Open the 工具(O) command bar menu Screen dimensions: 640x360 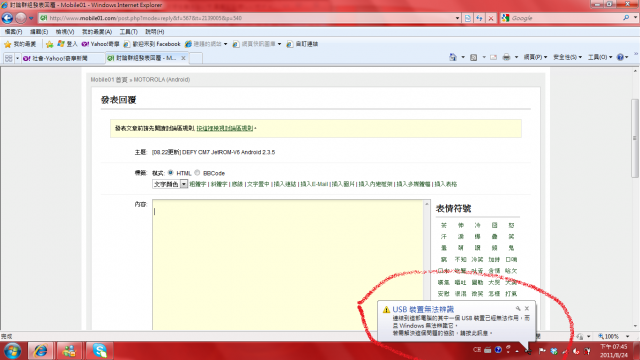click(x=600, y=58)
